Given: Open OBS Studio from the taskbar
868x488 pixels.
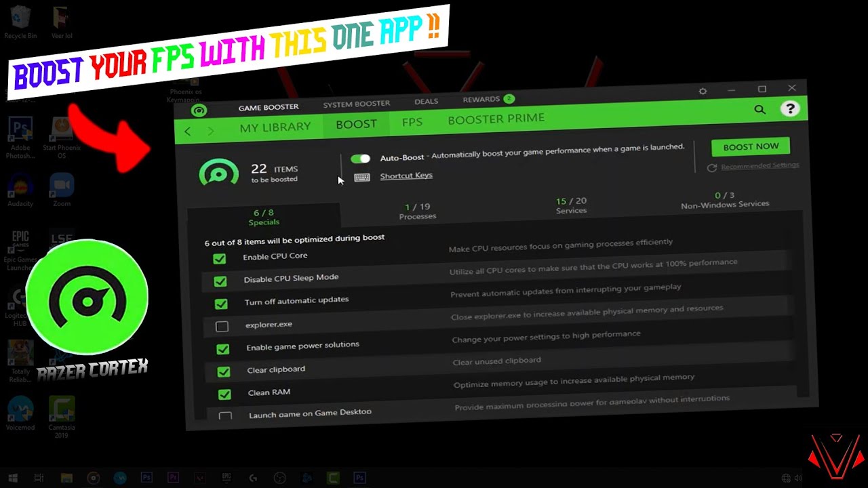Looking at the screenshot, I should pos(279,478).
